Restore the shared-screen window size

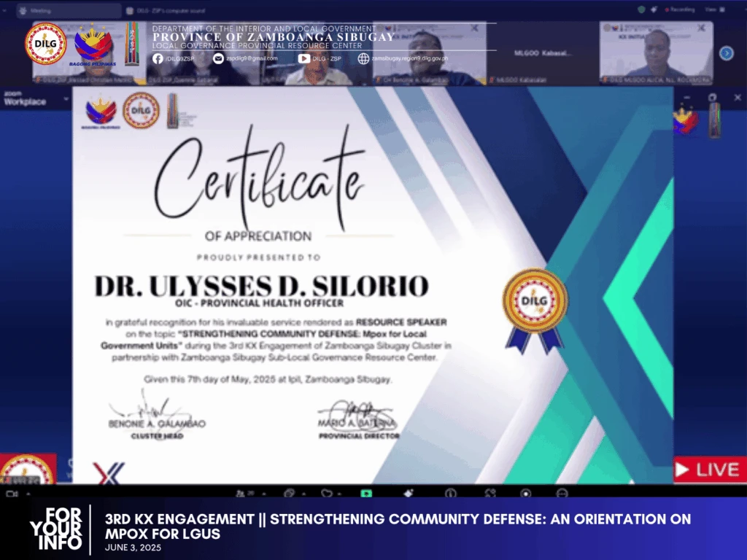712,97
